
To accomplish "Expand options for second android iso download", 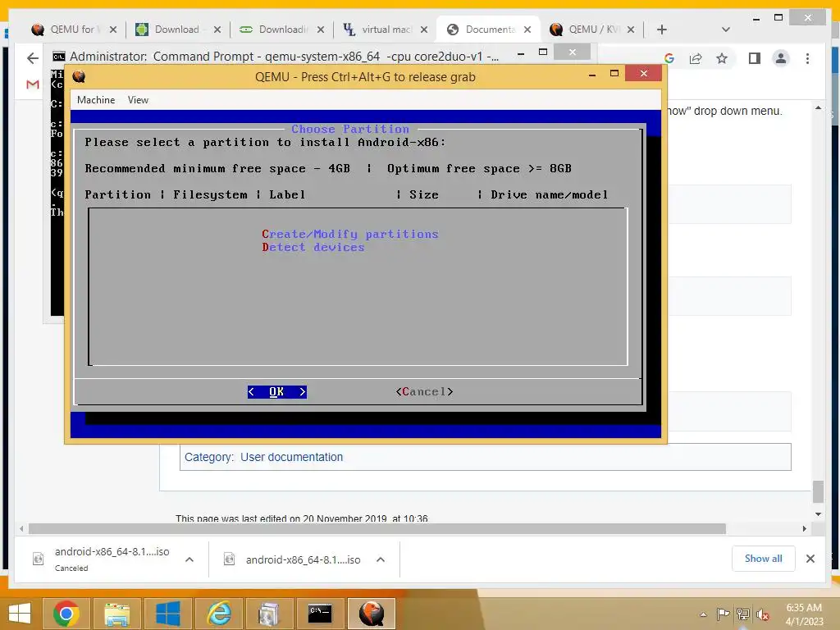I will pos(381,559).
